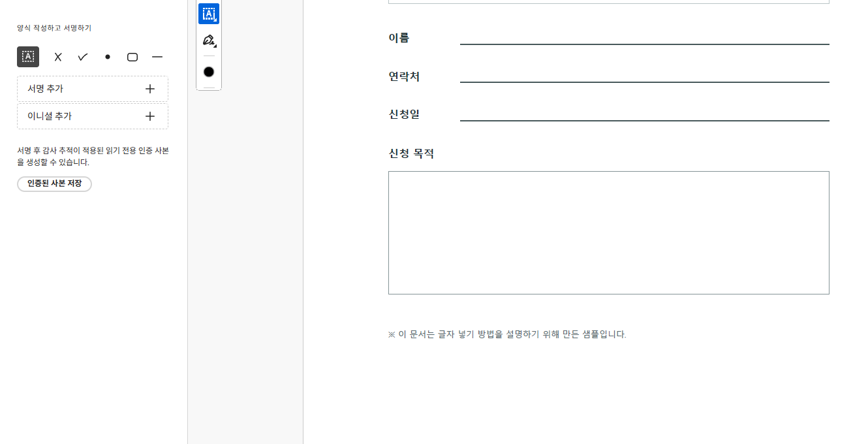
Task: Select the text box tool in left panel
Action: [28, 57]
